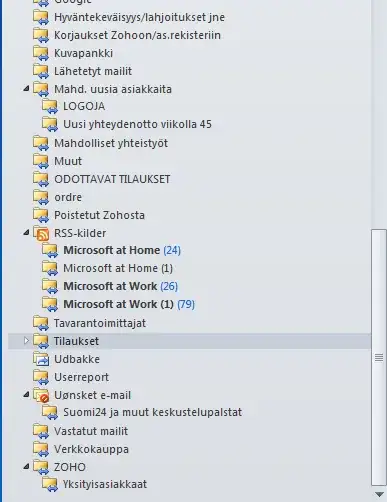Click the ordre folder icon
387x502 pixels.
[x=41, y=197]
